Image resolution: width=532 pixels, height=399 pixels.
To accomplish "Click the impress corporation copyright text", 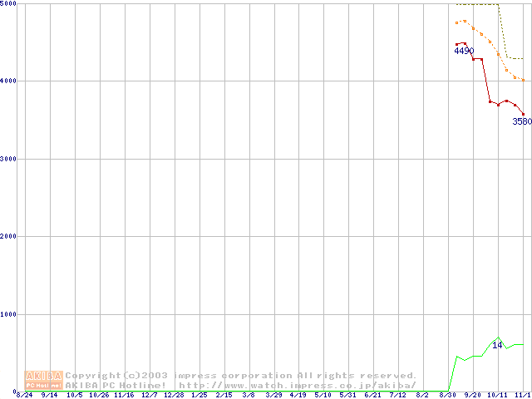I will pyautogui.click(x=241, y=376).
